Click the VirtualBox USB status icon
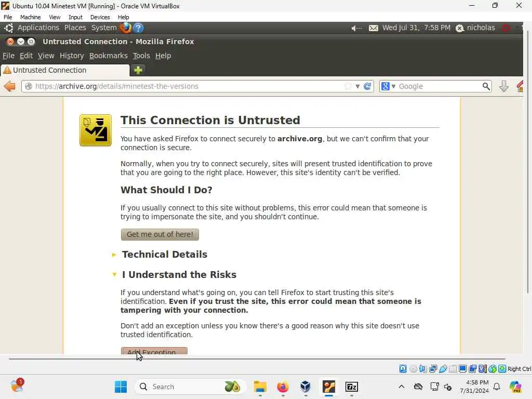Screen dimensions: 532x399 [443, 369]
